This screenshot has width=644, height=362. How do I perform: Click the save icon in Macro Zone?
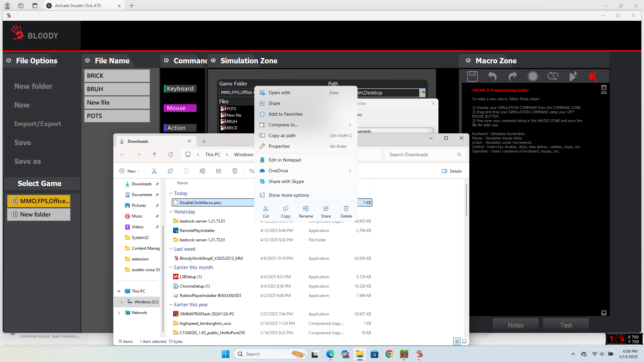tap(472, 76)
